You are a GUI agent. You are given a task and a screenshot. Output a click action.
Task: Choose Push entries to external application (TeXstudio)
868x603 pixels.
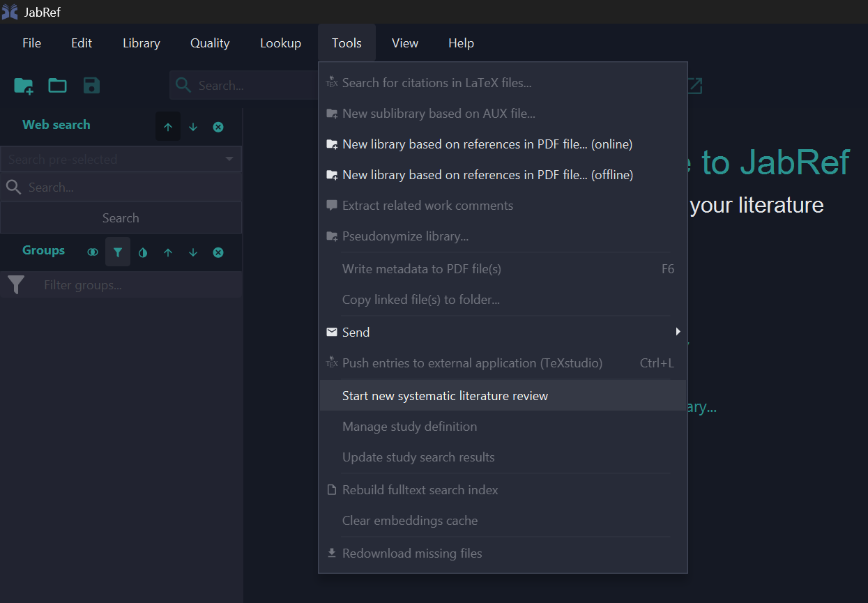click(503, 363)
